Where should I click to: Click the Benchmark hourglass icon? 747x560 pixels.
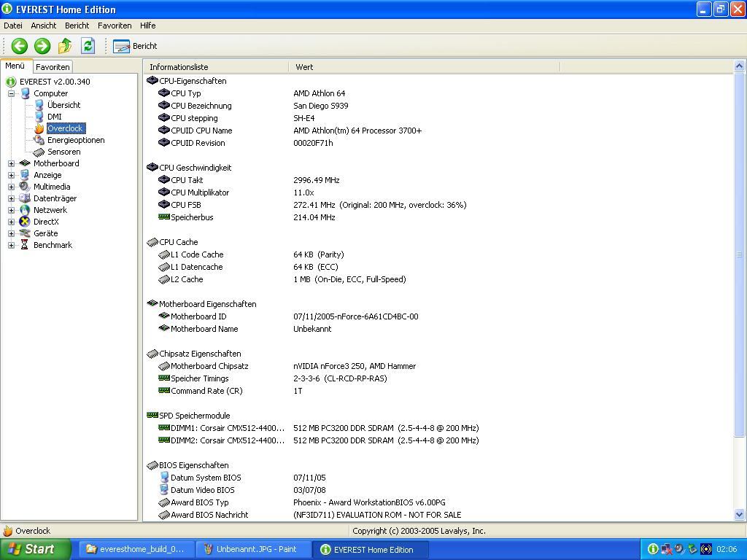point(25,245)
